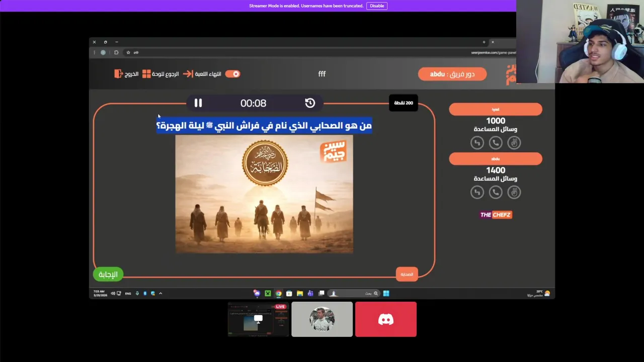
Task: Click the question image of the desert riders
Action: (264, 194)
